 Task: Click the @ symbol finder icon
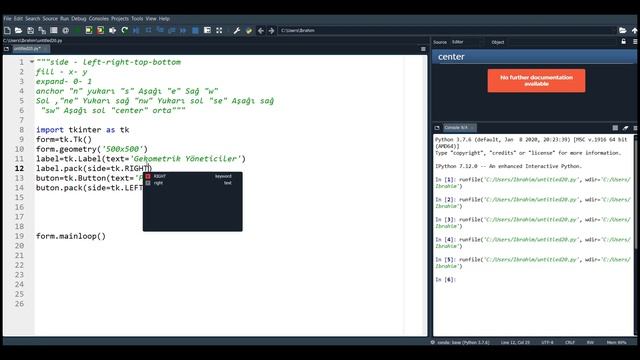(66, 31)
